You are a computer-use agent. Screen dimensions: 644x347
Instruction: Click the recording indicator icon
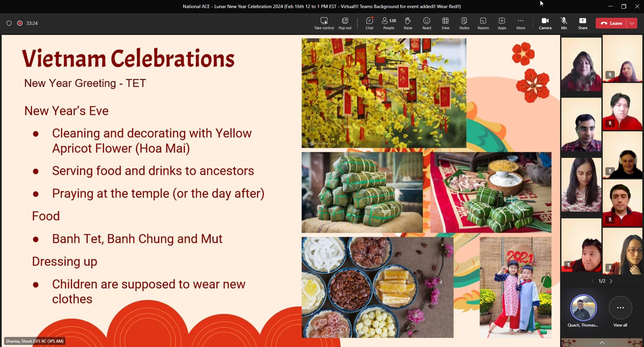coord(20,23)
